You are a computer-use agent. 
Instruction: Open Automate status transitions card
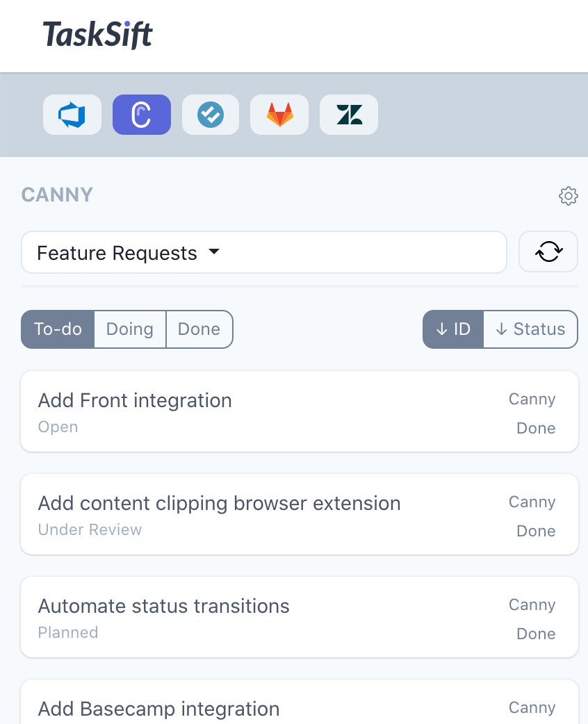[x=300, y=617]
